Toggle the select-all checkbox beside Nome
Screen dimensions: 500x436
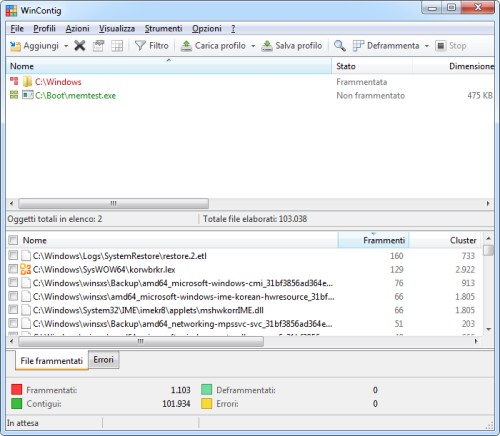pos(13,240)
